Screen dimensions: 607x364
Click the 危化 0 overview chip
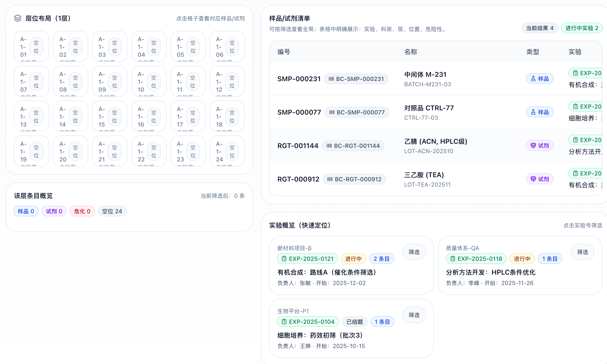(82, 211)
